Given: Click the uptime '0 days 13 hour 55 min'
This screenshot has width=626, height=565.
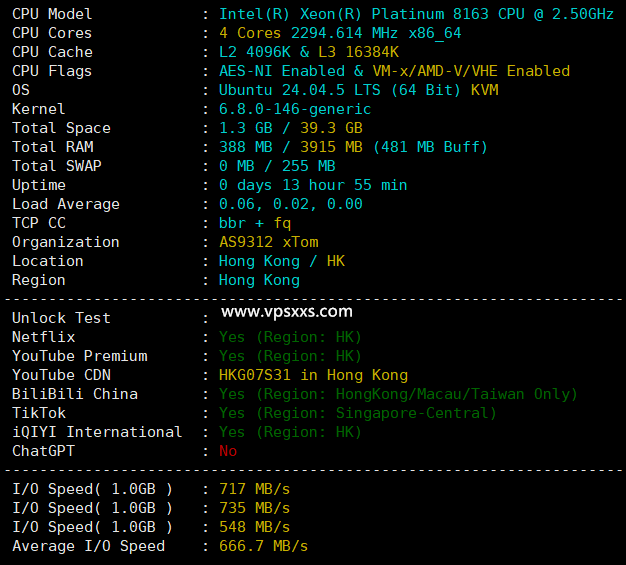Looking at the screenshot, I should [x=313, y=185].
